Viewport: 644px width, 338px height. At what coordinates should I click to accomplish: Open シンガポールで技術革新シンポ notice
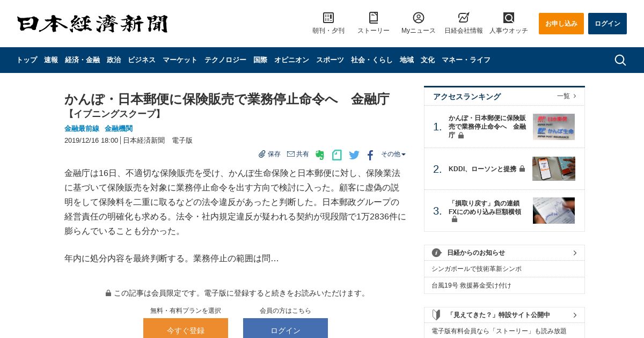[x=477, y=269]
